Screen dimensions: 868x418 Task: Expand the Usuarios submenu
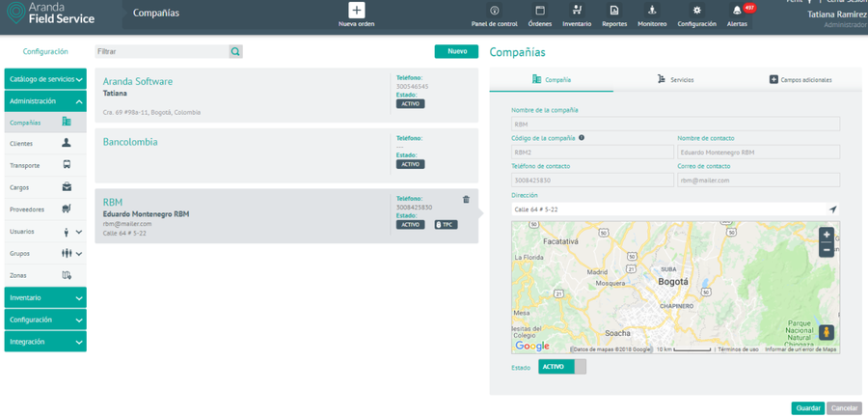tap(79, 232)
